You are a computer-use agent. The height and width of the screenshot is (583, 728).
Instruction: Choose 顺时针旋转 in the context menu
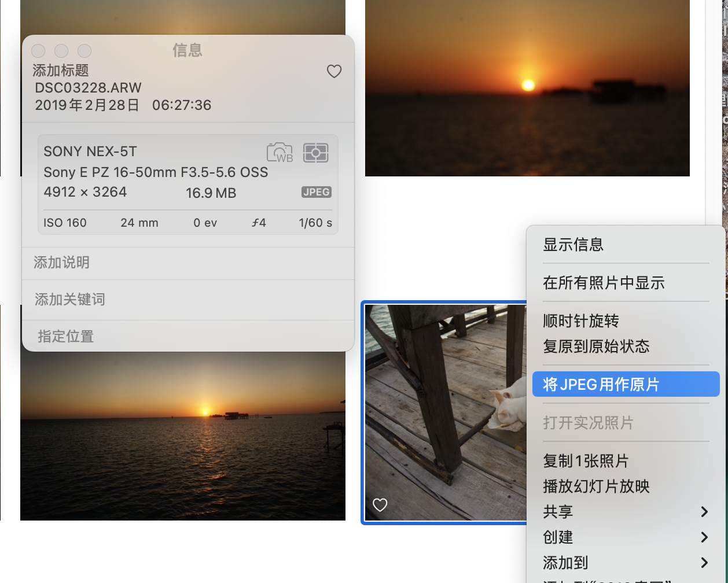(x=580, y=320)
